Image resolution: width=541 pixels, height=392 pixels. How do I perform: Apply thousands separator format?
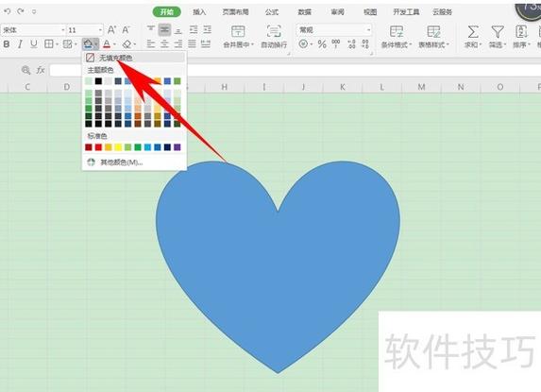pos(336,43)
